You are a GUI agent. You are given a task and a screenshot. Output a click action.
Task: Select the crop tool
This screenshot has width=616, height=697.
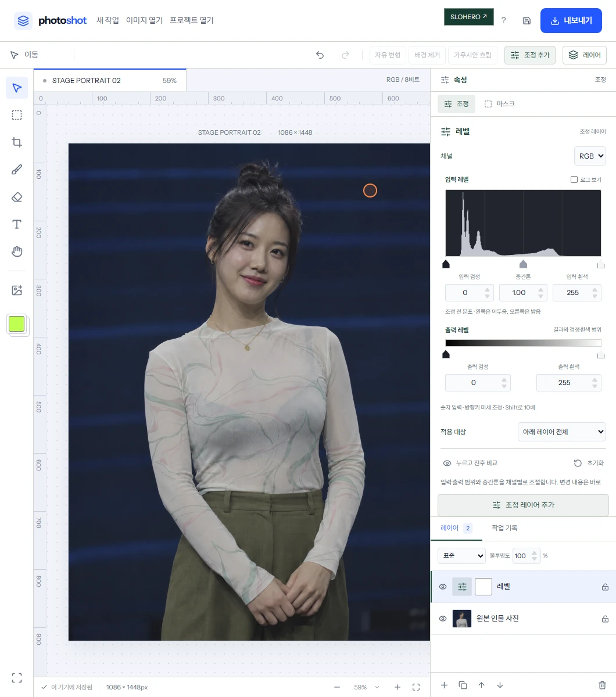(x=17, y=142)
